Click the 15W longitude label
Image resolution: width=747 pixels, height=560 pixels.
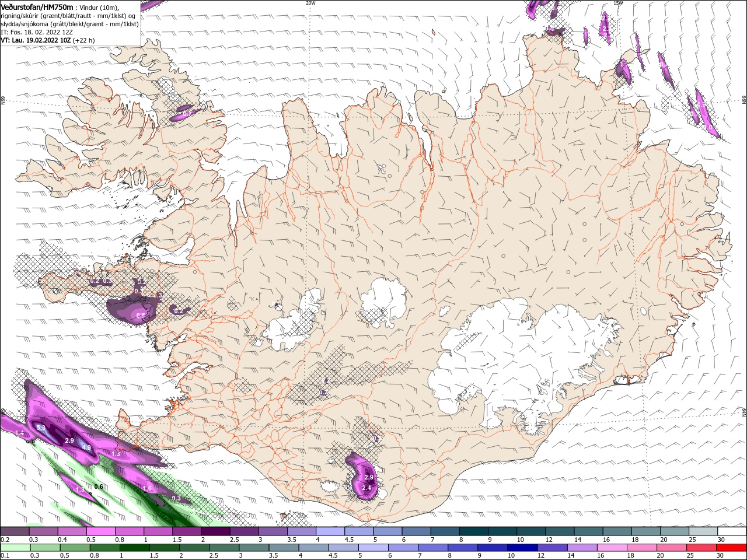(x=618, y=3)
